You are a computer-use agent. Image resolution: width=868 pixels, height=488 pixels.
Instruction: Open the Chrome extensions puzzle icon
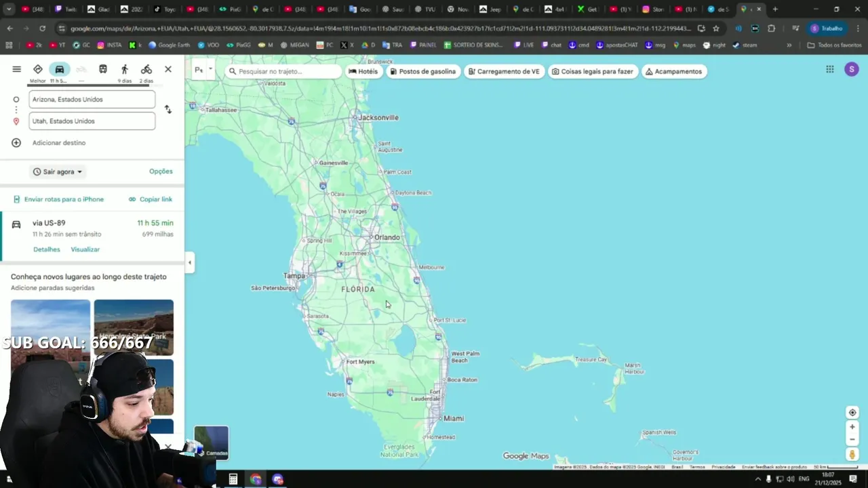click(771, 28)
